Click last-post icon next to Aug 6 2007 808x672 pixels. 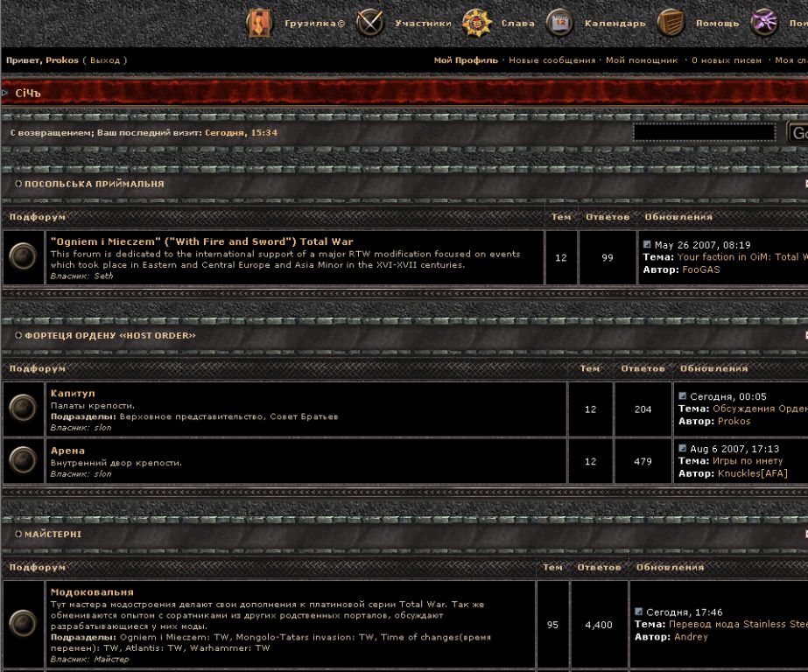[x=684, y=449]
